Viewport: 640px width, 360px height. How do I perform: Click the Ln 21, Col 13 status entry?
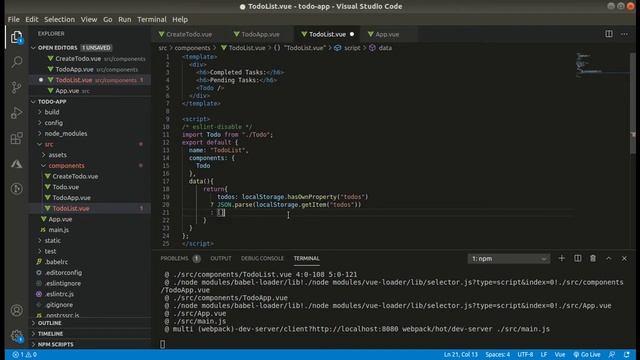[460, 355]
